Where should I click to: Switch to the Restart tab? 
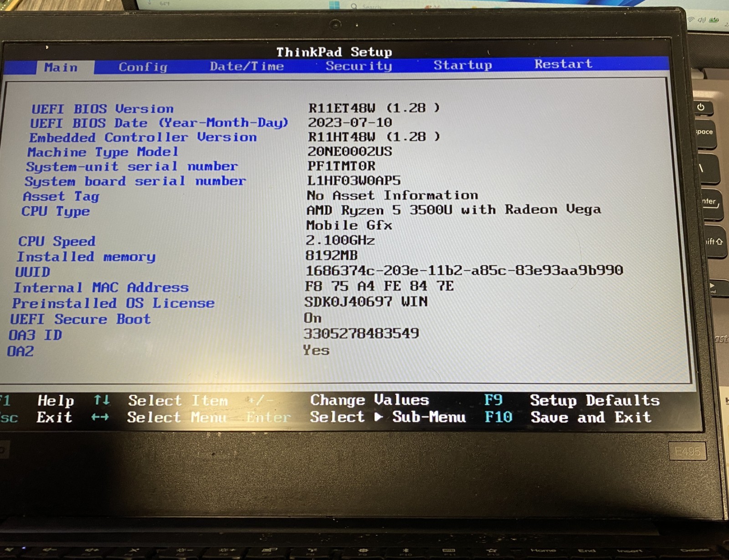563,64
